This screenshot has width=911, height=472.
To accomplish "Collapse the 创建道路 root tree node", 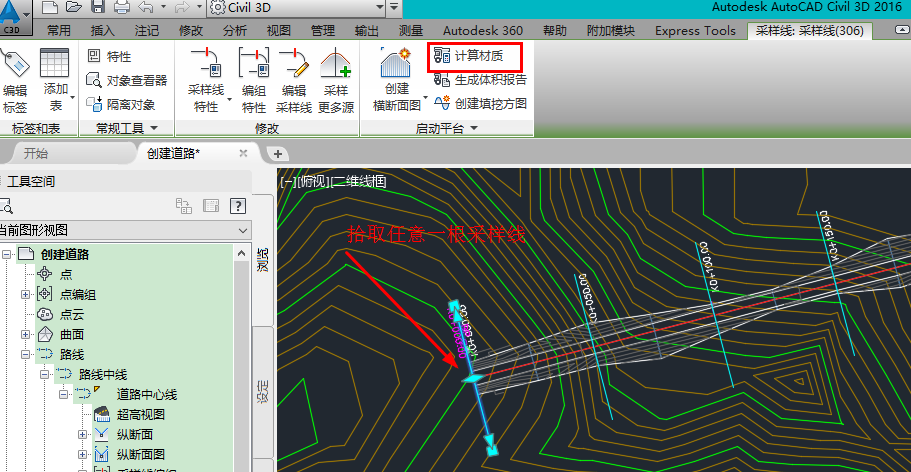I will (x=7, y=255).
